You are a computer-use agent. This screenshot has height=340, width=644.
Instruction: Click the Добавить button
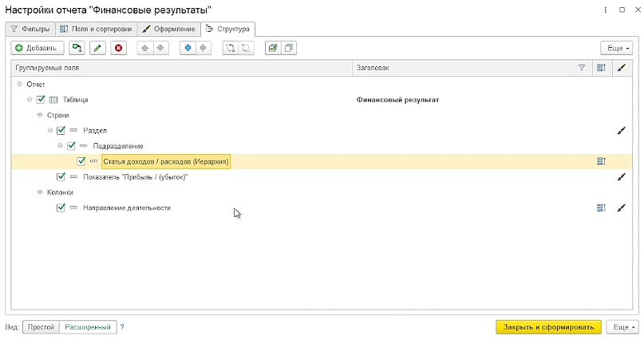37,48
